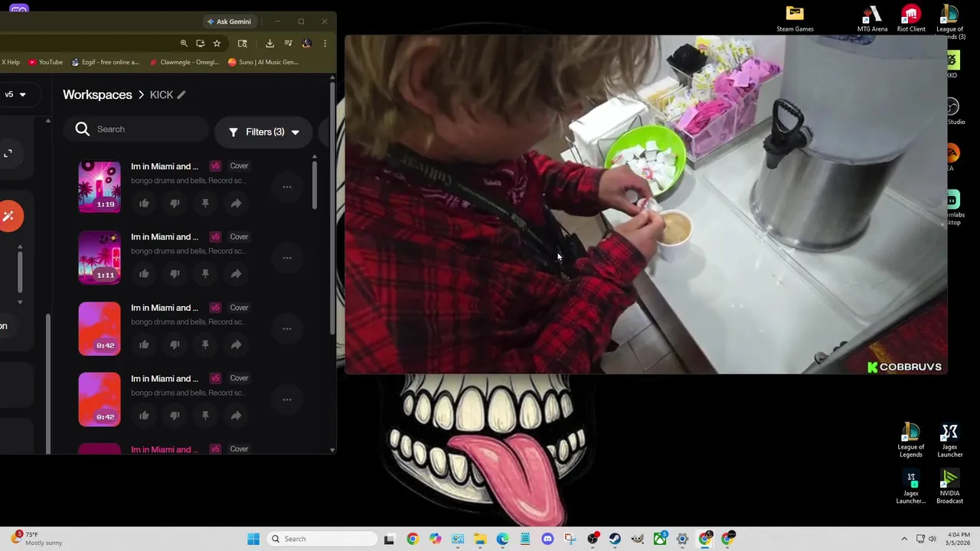Click the Chrome zoom magnifier icon
Image resolution: width=980 pixels, height=551 pixels.
(x=184, y=44)
